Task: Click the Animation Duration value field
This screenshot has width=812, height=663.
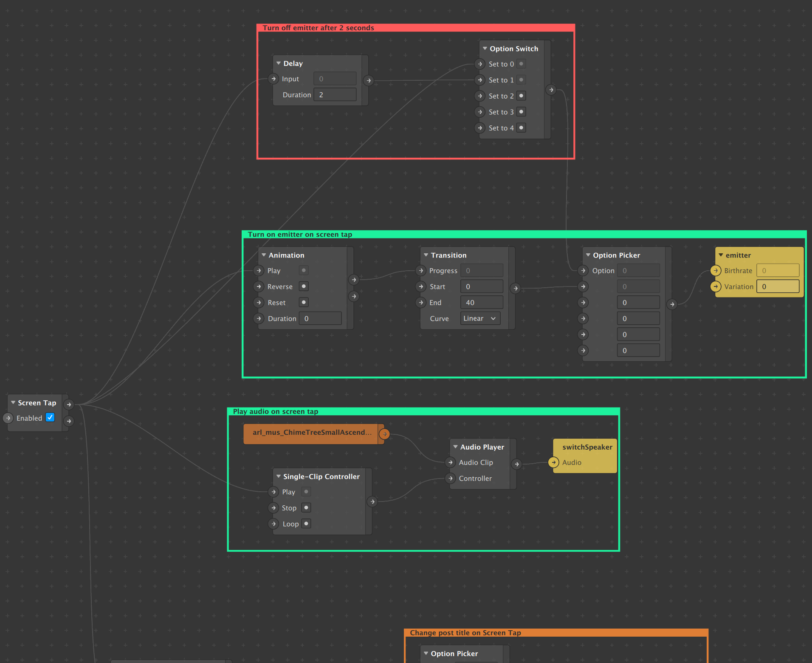Action: pyautogui.click(x=320, y=318)
